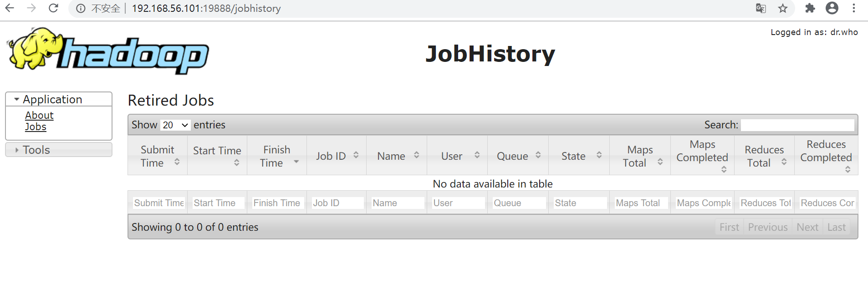Sort by Job ID column
The width and height of the screenshot is (868, 289).
[337, 156]
